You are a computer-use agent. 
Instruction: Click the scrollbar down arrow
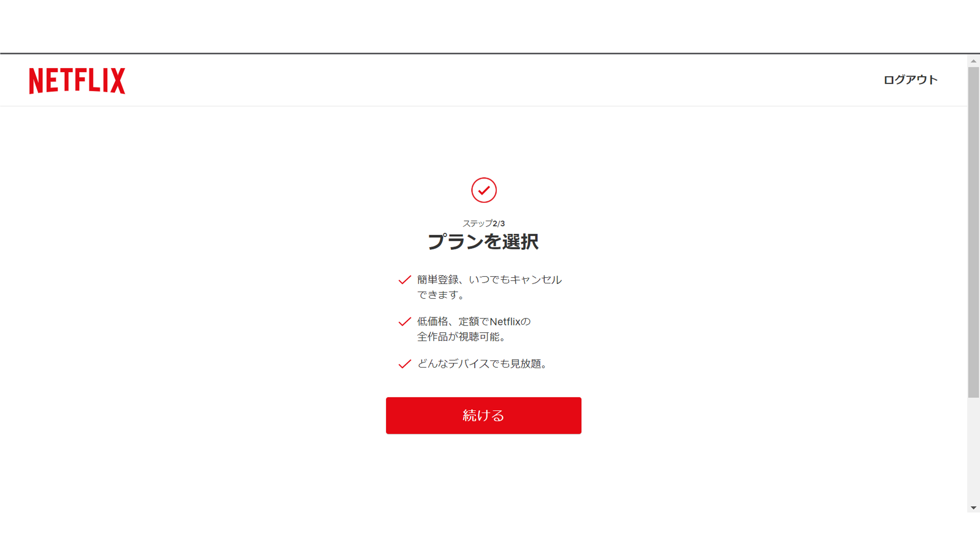(x=974, y=508)
